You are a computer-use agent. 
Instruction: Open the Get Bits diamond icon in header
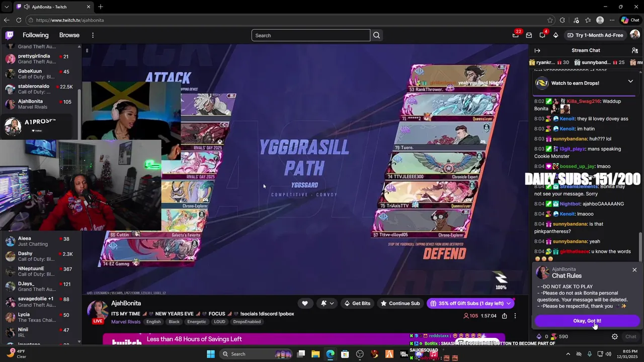[x=555, y=35]
